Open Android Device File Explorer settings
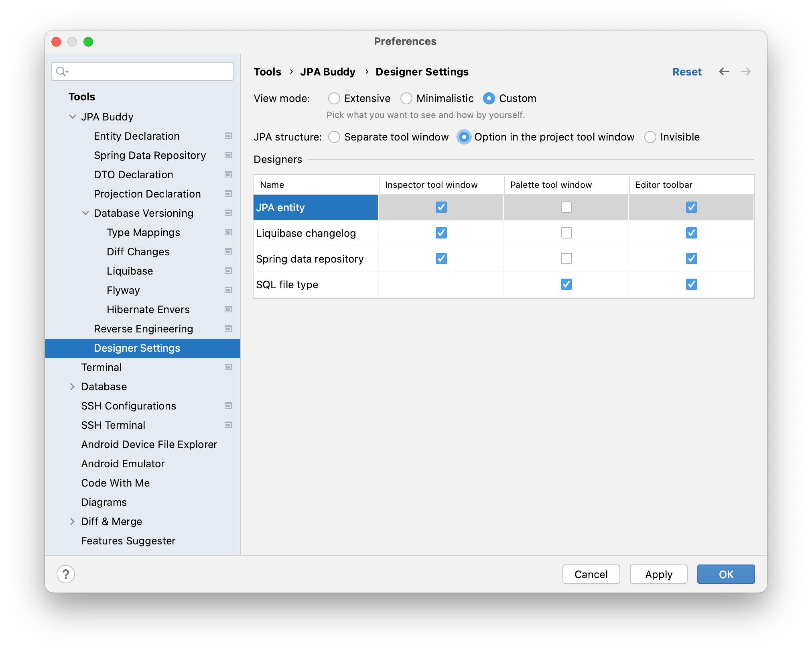This screenshot has height=652, width=812. pos(149,444)
